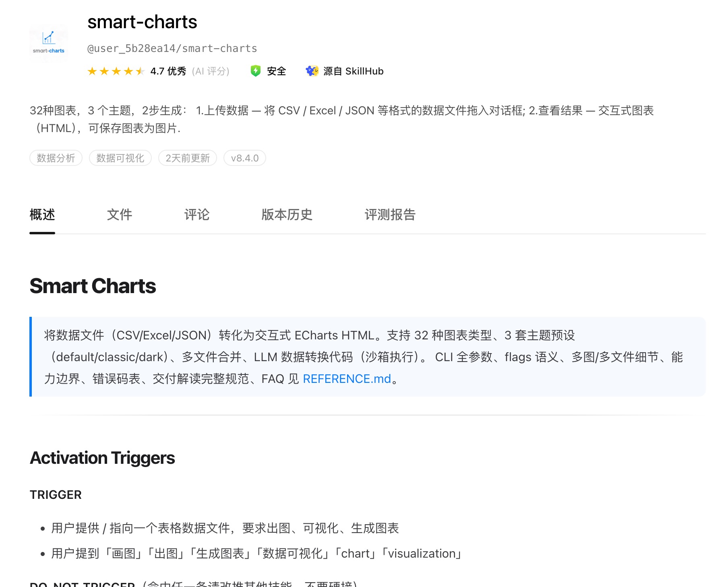Click the TRIGGER subheading
This screenshot has width=728, height=587.
coord(56,495)
